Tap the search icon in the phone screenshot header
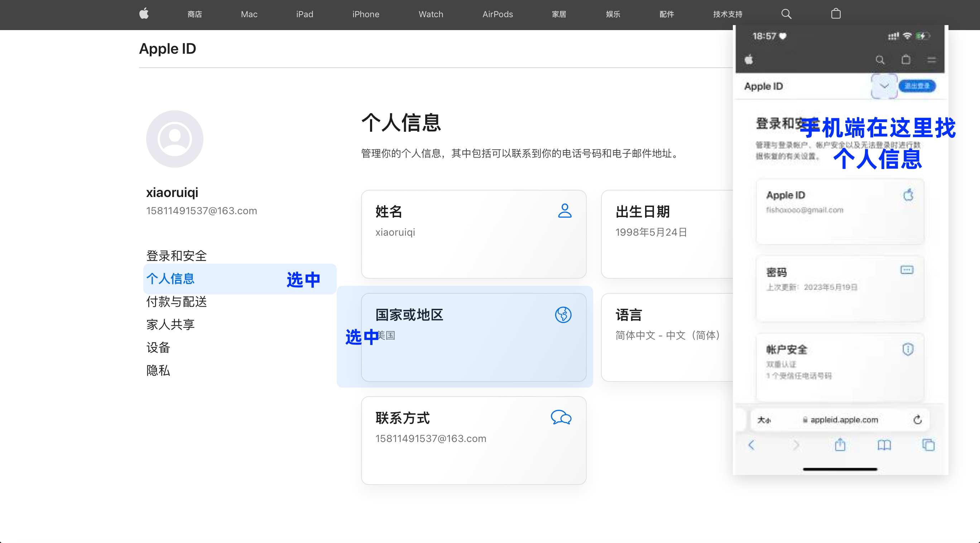 click(x=880, y=60)
